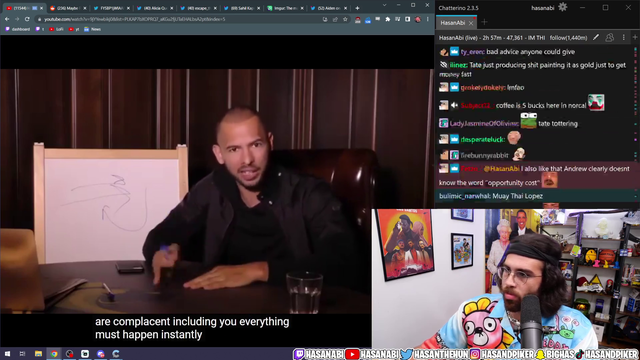This screenshot has width=640, height=360.
Task: Open the 'yt' bookmark
Action: (x=74, y=29)
